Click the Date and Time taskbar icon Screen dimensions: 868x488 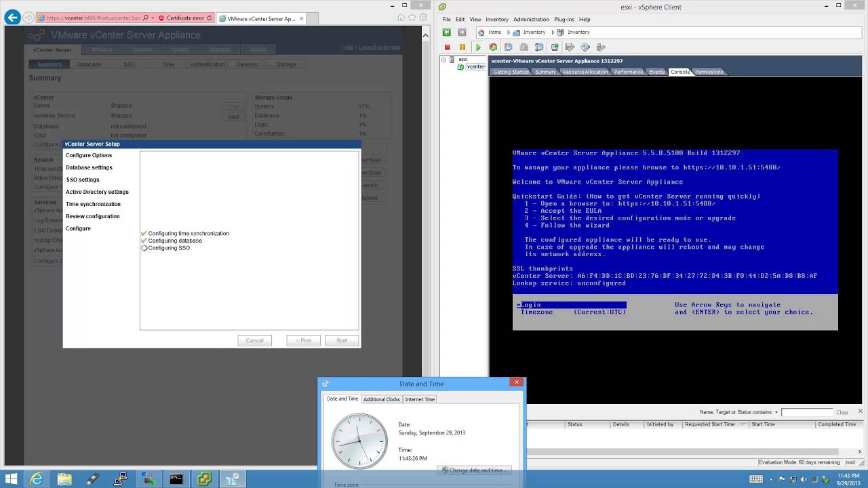coord(232,479)
